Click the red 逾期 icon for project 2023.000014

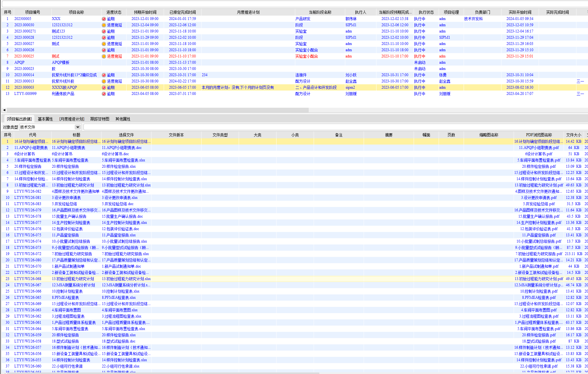click(x=104, y=75)
